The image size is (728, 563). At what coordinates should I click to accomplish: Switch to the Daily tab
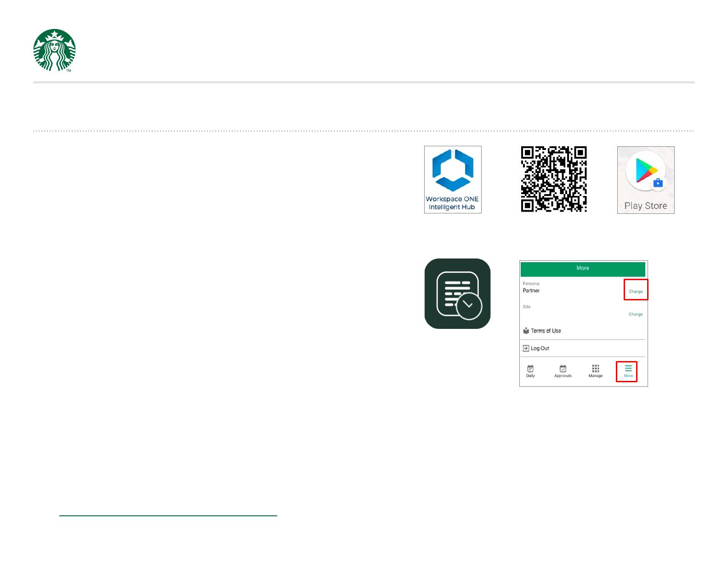click(x=530, y=371)
